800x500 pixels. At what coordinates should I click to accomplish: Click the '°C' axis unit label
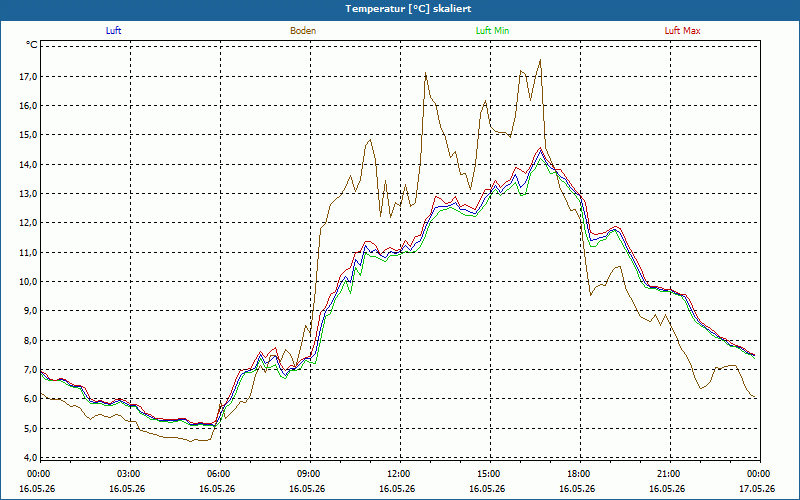coord(32,45)
